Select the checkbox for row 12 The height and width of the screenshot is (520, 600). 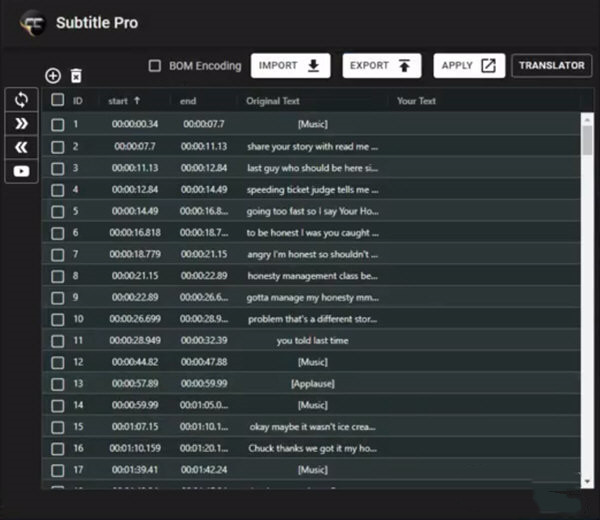58,361
